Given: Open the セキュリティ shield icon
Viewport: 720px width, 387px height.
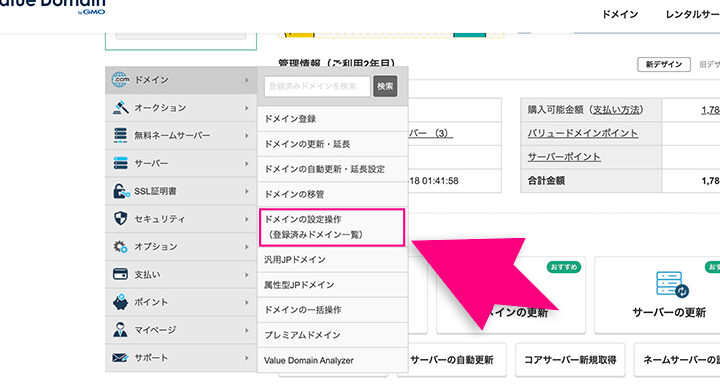Looking at the screenshot, I should tap(120, 219).
